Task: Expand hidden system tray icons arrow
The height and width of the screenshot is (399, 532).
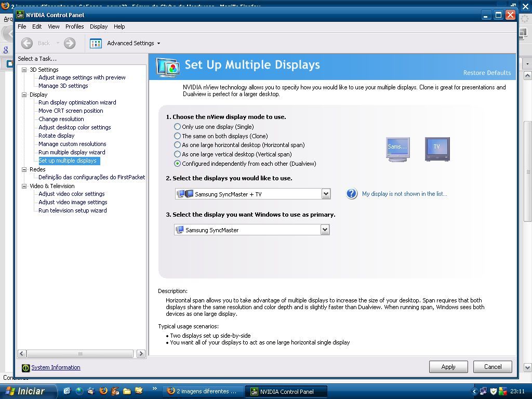Action: point(474,392)
